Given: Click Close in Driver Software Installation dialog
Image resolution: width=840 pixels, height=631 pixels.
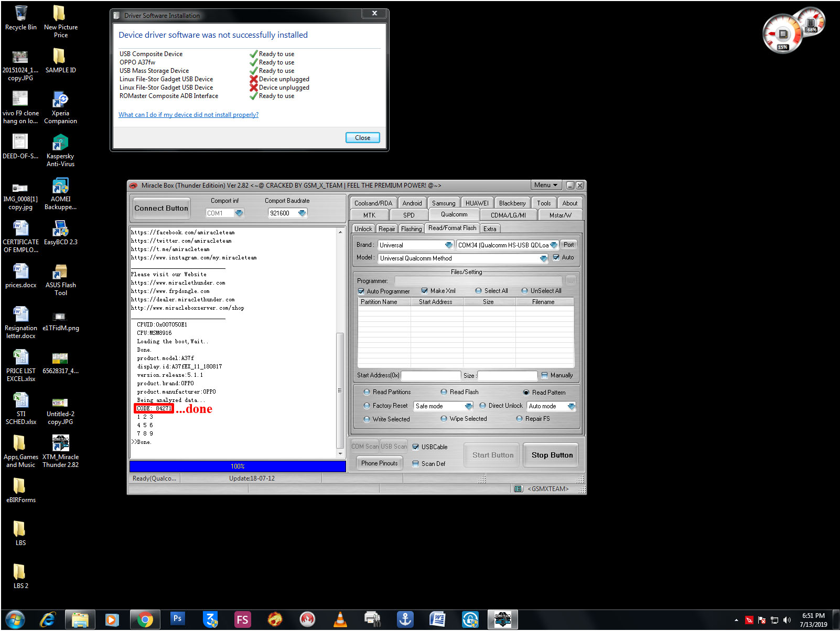Looking at the screenshot, I should point(362,138).
